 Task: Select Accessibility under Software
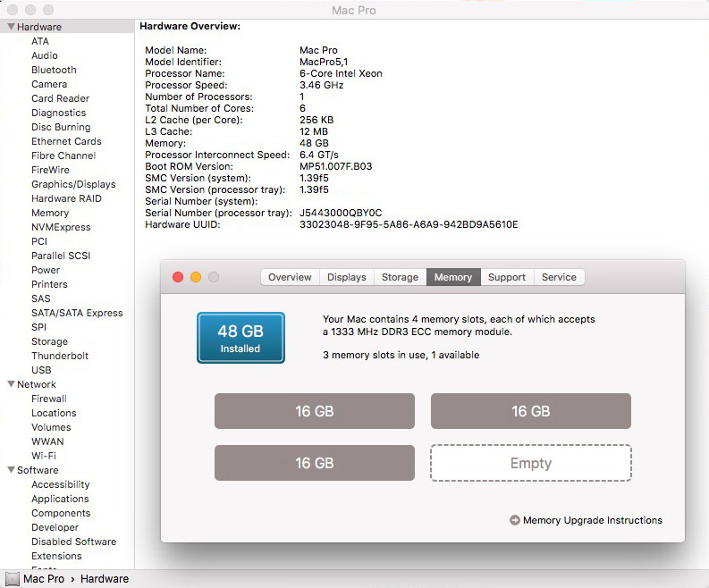point(61,484)
